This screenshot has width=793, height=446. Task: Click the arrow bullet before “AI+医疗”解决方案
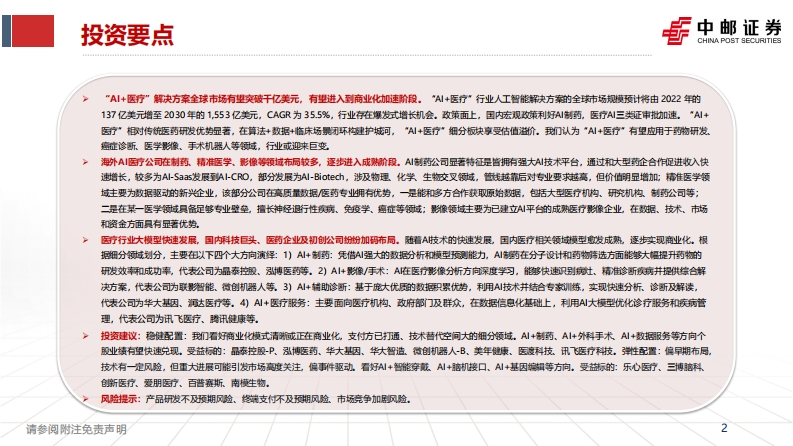click(x=85, y=99)
